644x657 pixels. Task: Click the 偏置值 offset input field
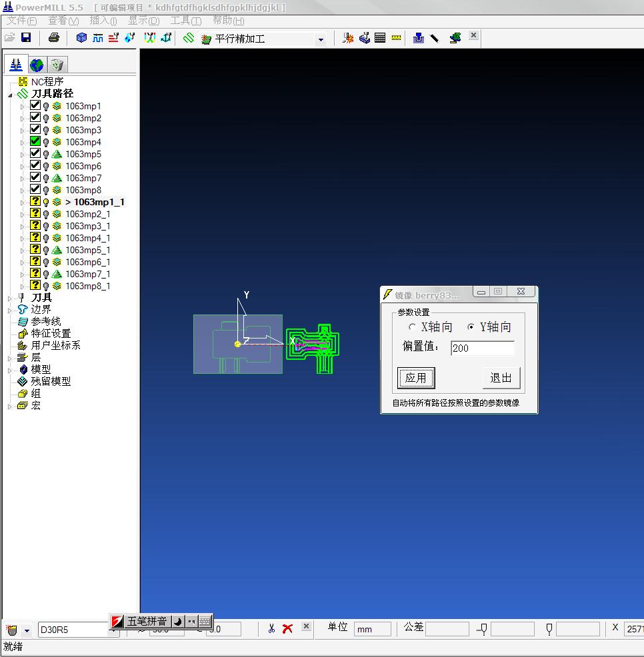(482, 348)
